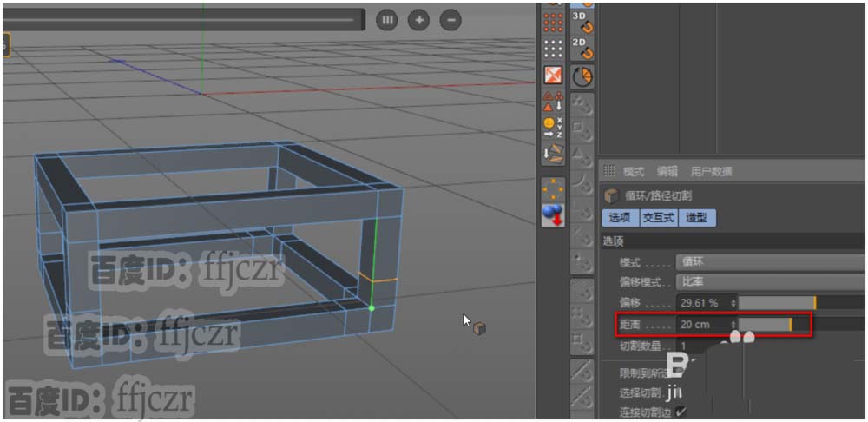This screenshot has width=868, height=422.
Task: Click the viewport minus circle button
Action: (x=450, y=21)
